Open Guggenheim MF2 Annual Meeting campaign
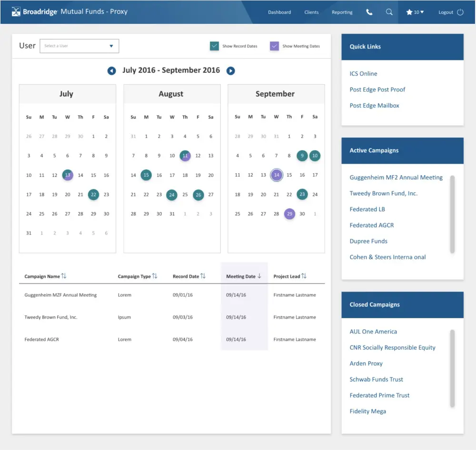Image resolution: width=476 pixels, height=450 pixels. tap(396, 177)
